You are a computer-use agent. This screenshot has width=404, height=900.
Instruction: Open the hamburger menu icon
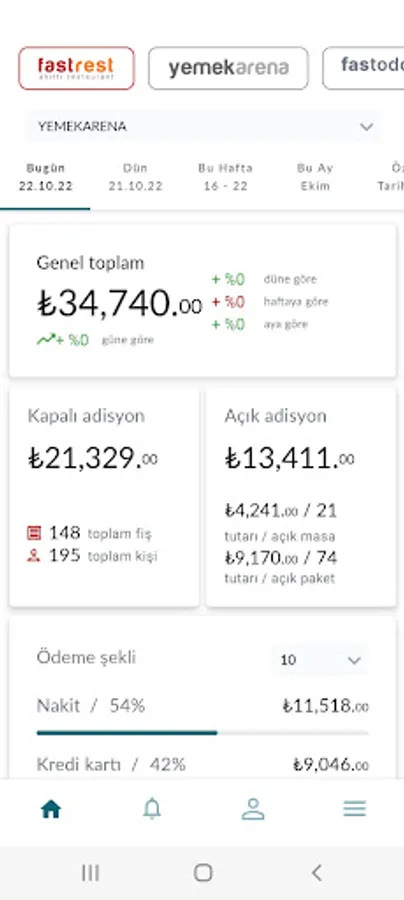pyautogui.click(x=354, y=809)
